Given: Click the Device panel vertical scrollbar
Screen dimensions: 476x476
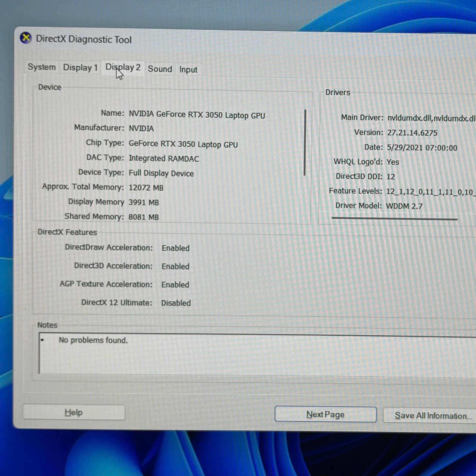Looking at the screenshot, I should pyautogui.click(x=305, y=143).
